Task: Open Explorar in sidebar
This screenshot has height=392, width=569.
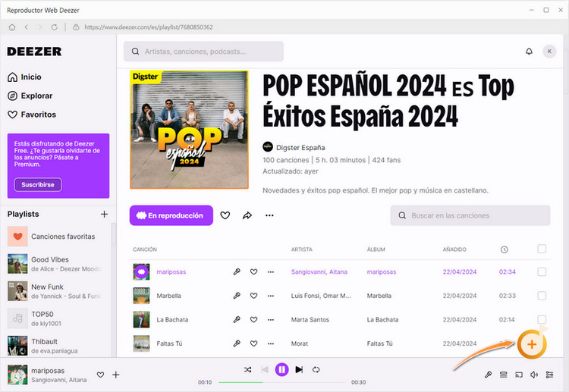Action: coord(30,96)
